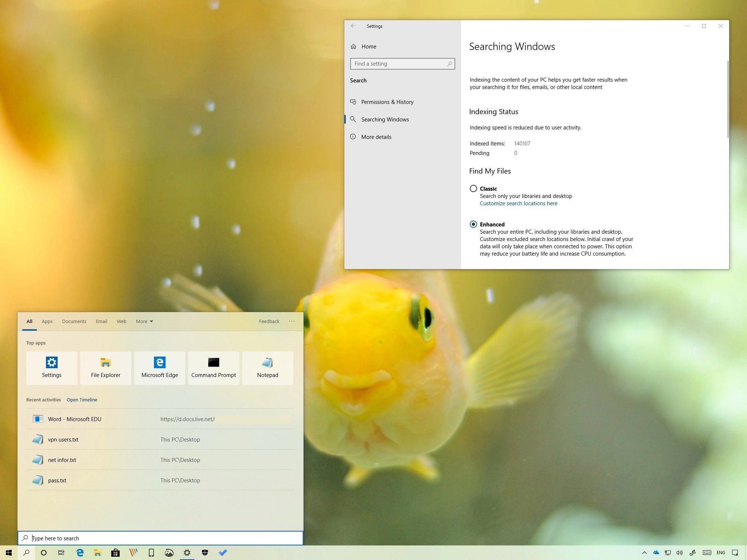
Task: Open Permissions & History settings page
Action: pos(387,102)
